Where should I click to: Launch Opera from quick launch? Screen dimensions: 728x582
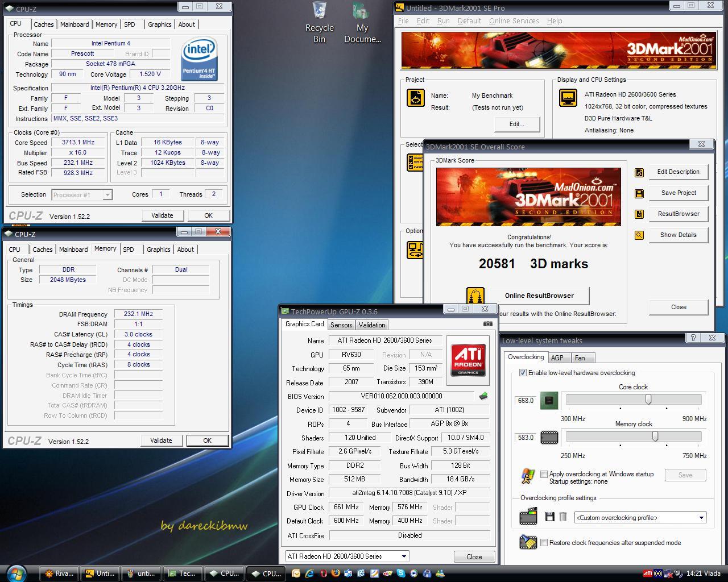pyautogui.click(x=324, y=573)
